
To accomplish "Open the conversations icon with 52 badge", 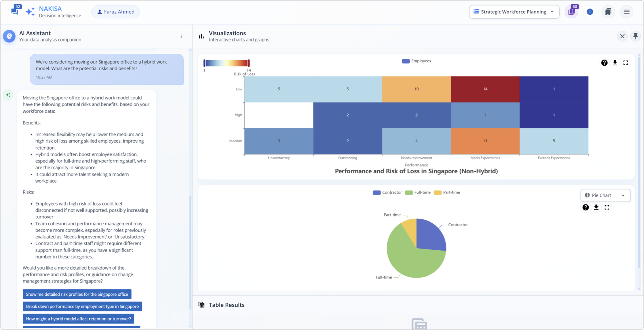I will pos(15,11).
